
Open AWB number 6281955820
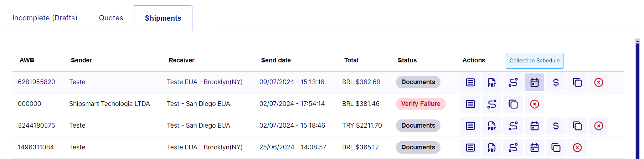(x=36, y=82)
